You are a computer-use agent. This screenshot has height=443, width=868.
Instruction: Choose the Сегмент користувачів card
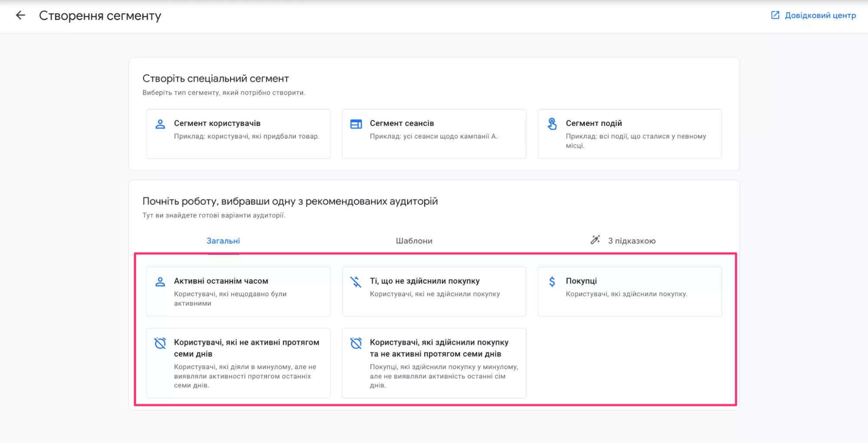point(238,134)
